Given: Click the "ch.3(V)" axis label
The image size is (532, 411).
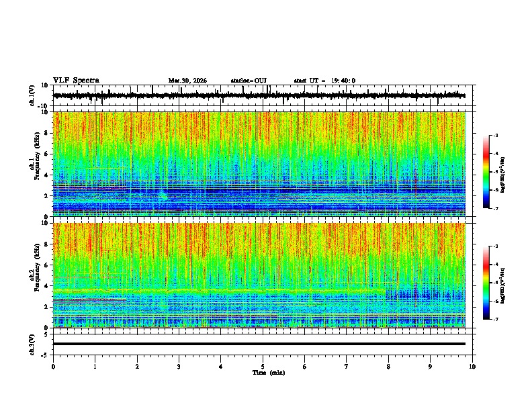Looking at the screenshot, I should click(x=32, y=345).
